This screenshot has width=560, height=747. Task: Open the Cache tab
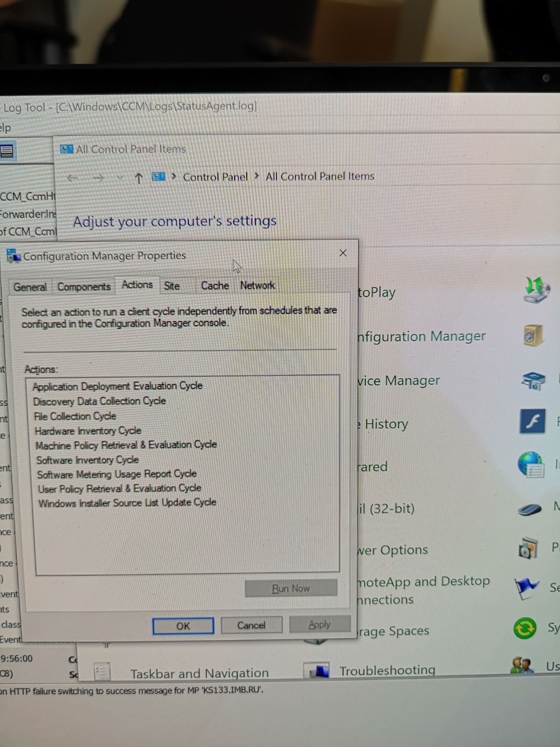click(x=215, y=285)
